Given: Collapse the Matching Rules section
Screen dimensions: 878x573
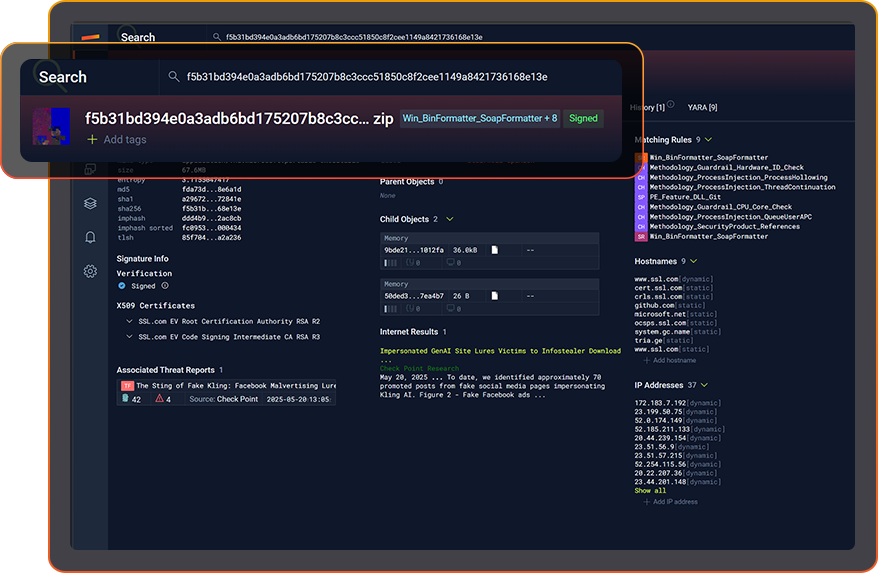Looking at the screenshot, I should 708,139.
